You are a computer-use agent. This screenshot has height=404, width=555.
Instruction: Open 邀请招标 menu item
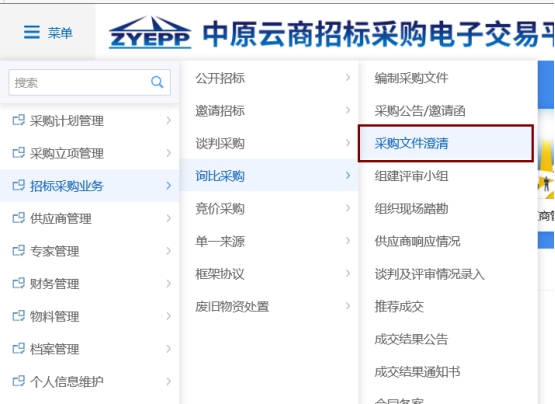[x=269, y=111]
